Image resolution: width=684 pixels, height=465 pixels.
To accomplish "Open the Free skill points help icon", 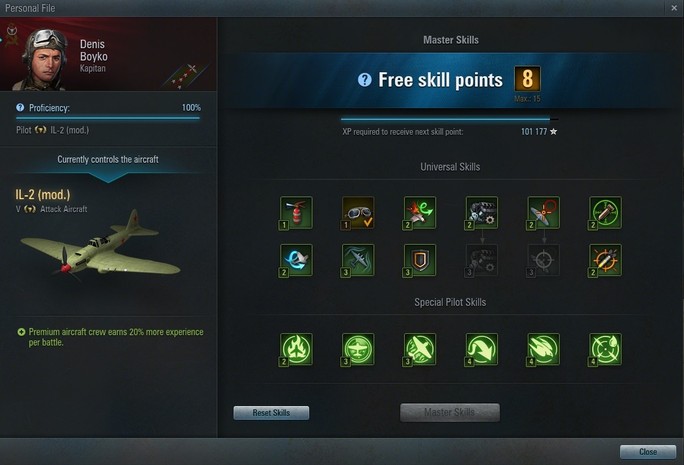I will pos(365,80).
